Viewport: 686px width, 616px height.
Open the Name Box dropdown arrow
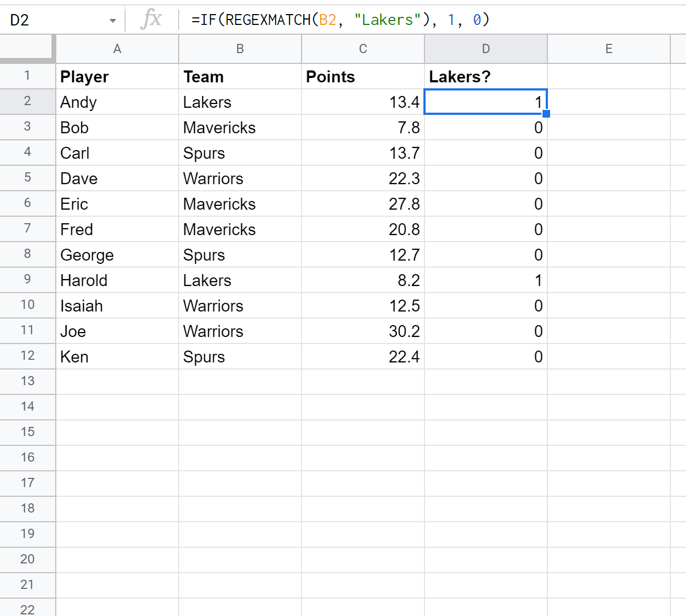click(113, 21)
